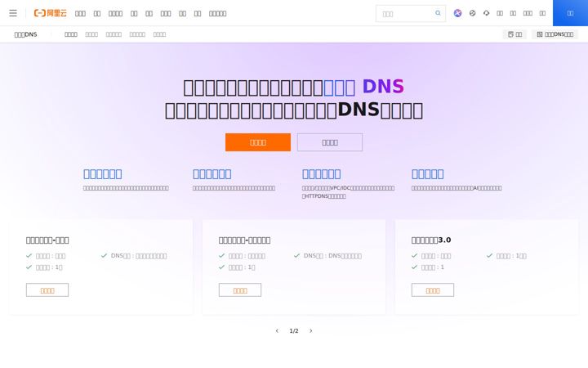This screenshot has width=588, height=368.
Task: Go to the next card page with the right chevron
Action: click(311, 331)
